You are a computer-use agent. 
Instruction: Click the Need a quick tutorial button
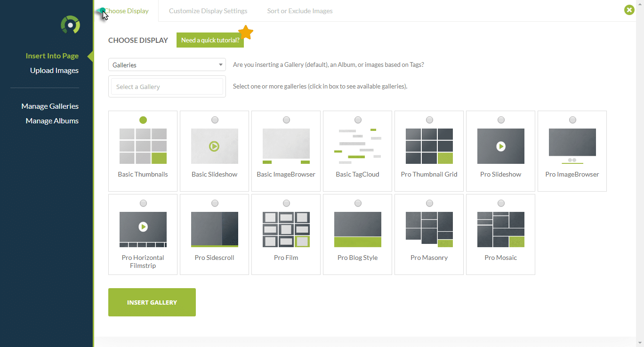click(x=210, y=40)
